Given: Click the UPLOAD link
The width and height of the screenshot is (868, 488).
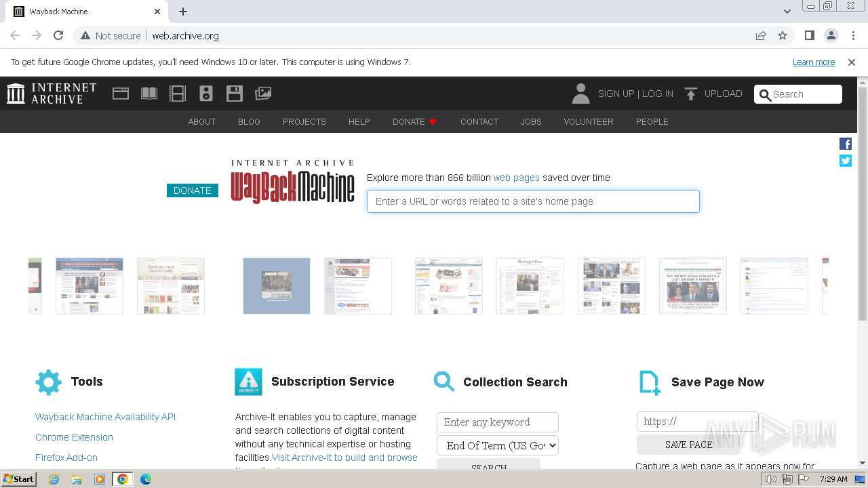Looking at the screenshot, I should click(x=724, y=94).
